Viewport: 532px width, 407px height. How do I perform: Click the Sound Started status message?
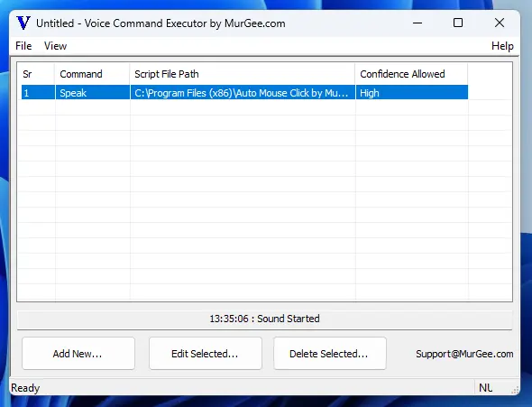coord(264,319)
